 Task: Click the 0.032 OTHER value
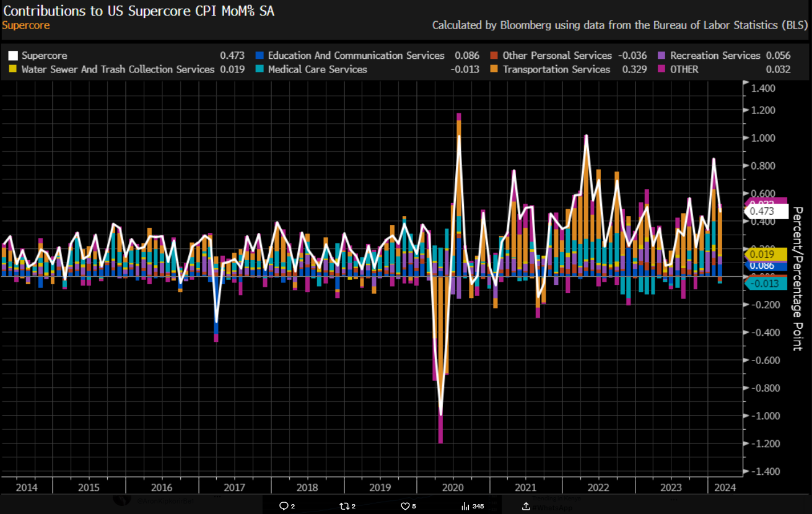pyautogui.click(x=778, y=69)
